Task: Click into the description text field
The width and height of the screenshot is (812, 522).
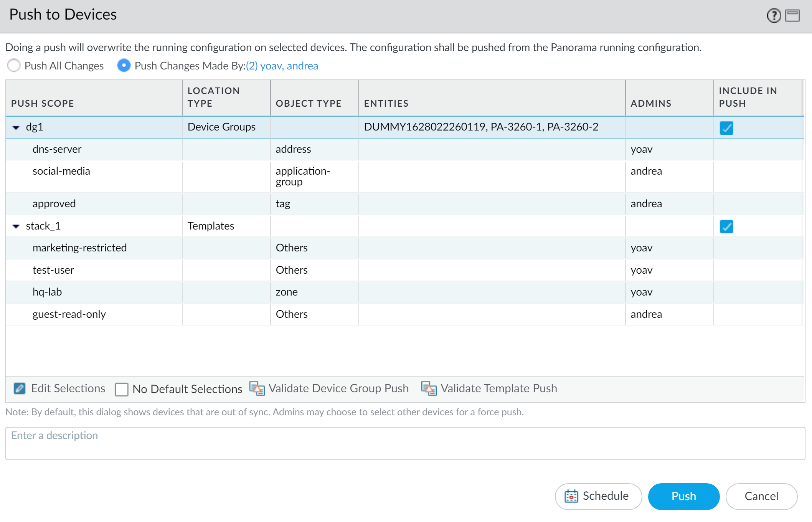Action: 405,443
